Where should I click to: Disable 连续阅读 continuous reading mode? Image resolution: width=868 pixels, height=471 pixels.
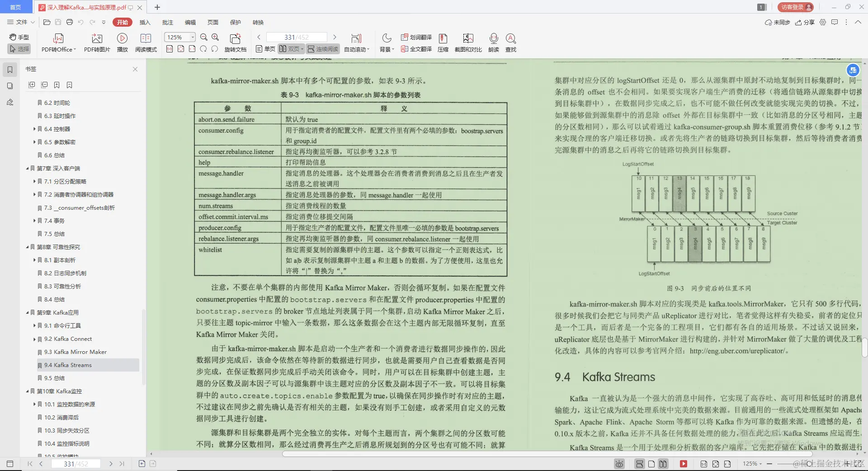click(x=322, y=49)
